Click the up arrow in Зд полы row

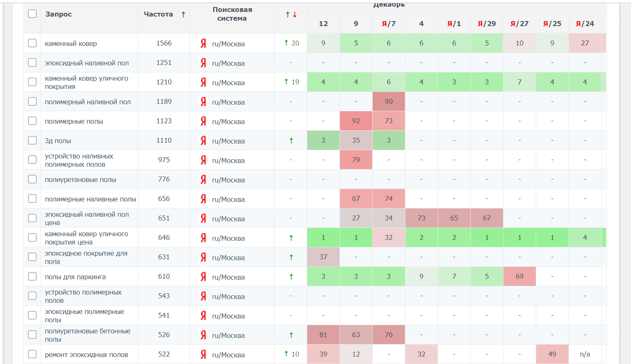tap(291, 141)
